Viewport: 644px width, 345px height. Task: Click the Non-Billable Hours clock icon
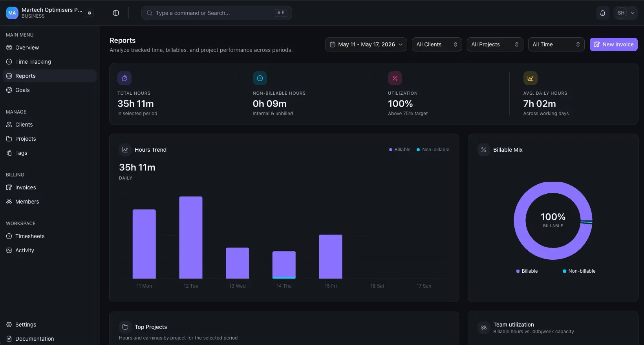coord(260,78)
